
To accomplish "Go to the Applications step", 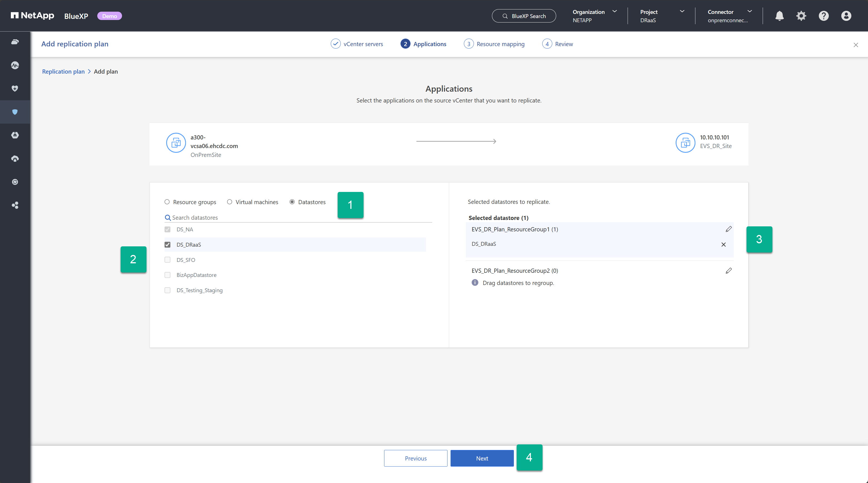I will coord(423,44).
